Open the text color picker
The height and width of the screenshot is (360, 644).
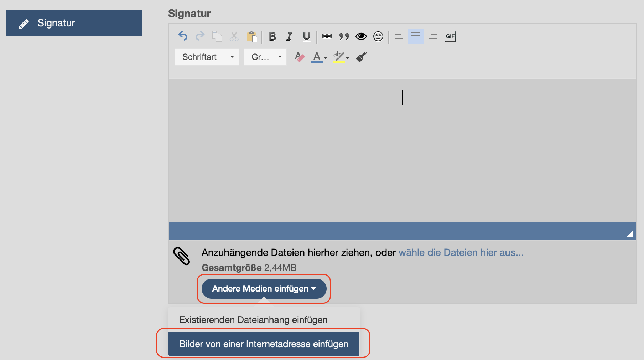tap(319, 57)
